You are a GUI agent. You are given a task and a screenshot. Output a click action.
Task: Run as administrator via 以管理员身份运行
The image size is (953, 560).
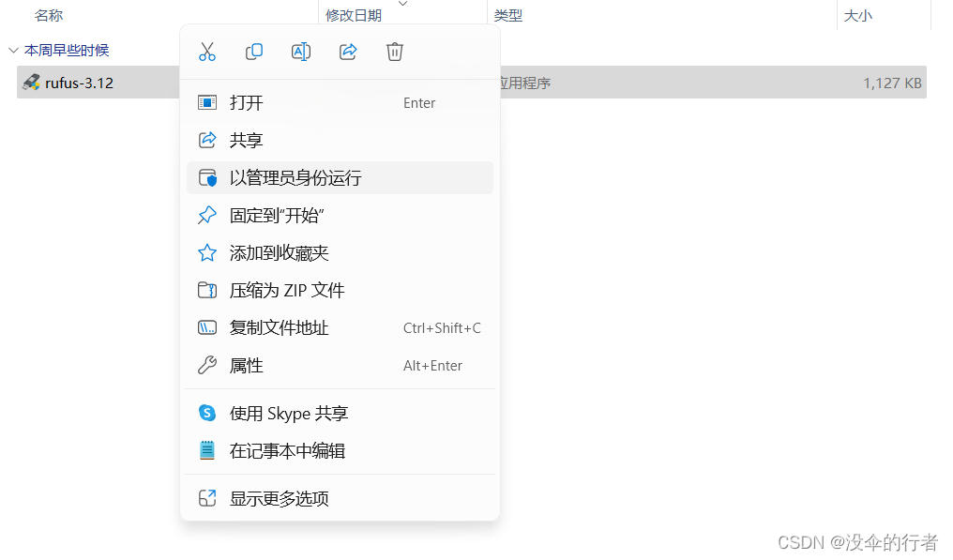click(340, 177)
